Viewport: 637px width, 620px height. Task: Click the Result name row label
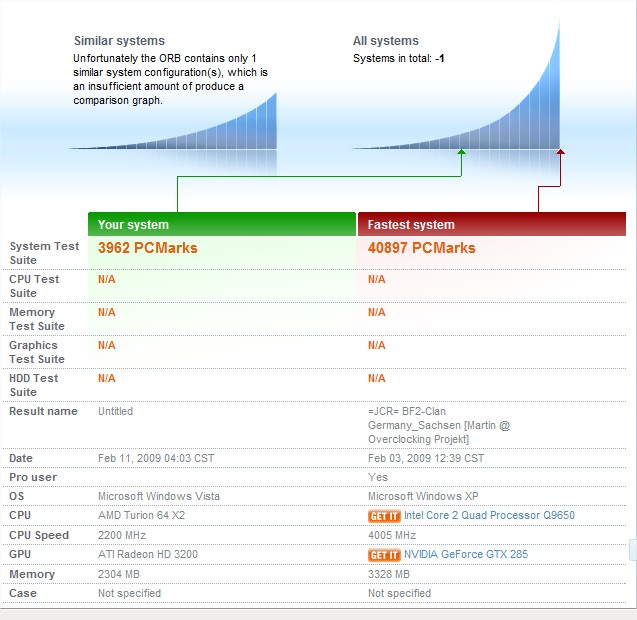(43, 411)
